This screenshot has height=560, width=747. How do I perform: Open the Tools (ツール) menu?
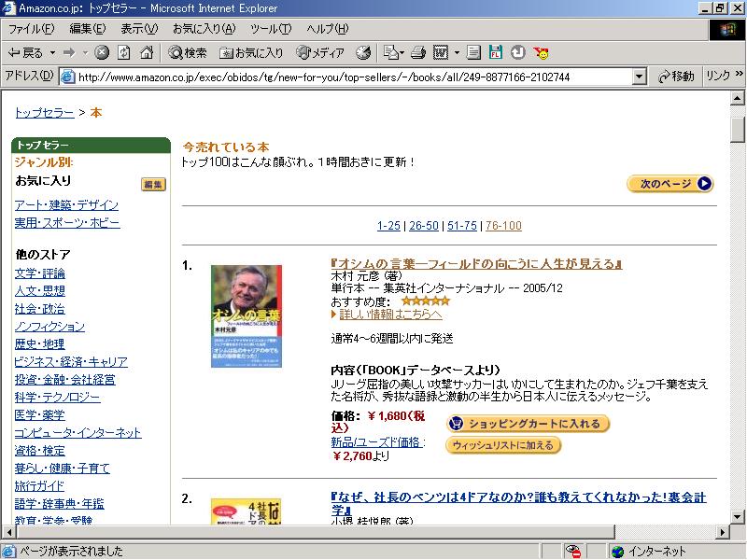[271, 29]
